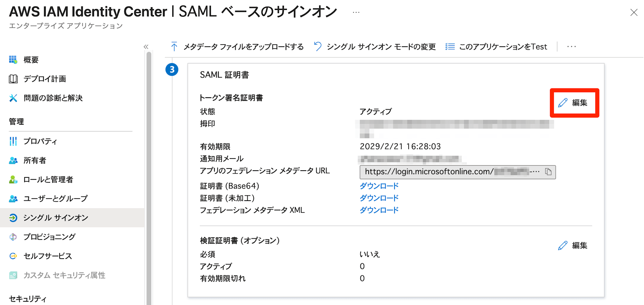Download the 証明書 (Base64) file

(x=379, y=186)
